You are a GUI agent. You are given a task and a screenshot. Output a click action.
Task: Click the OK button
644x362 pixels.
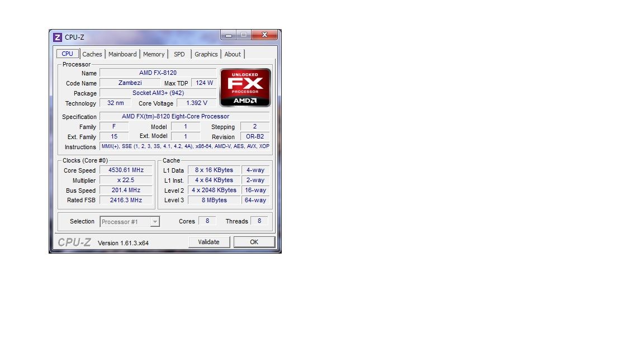point(254,242)
